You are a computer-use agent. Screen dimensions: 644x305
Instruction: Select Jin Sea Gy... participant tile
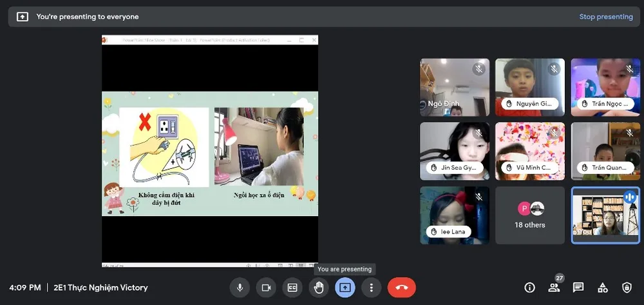click(454, 152)
